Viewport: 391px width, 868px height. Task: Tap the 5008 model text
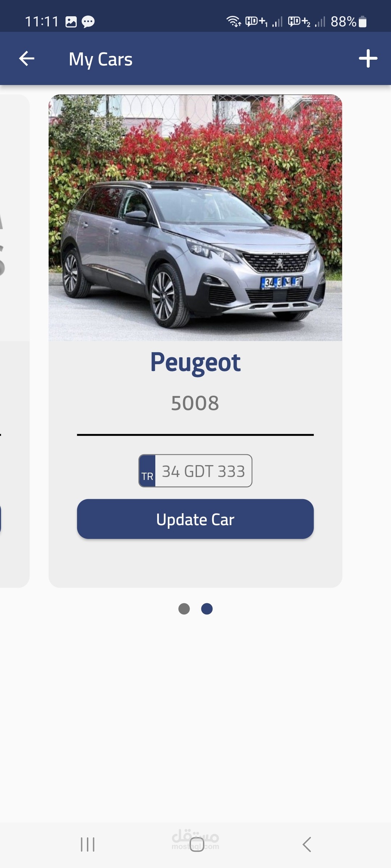195,403
